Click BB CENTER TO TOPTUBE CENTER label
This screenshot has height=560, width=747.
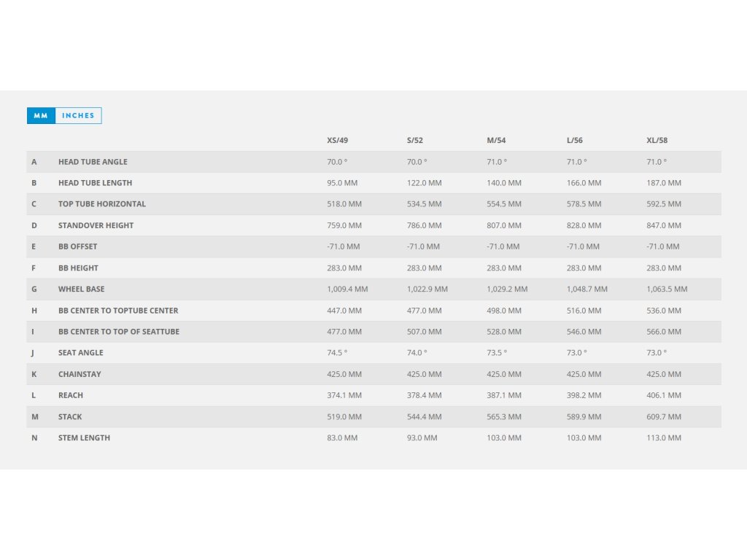point(118,311)
